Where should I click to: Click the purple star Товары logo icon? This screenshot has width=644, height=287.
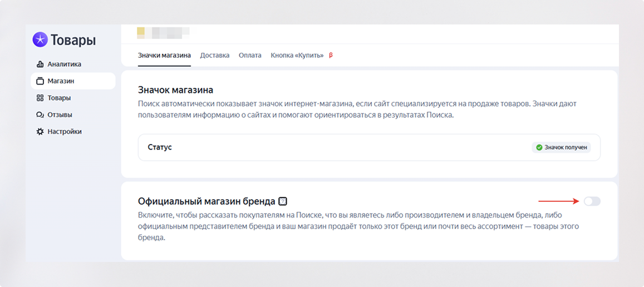[40, 39]
